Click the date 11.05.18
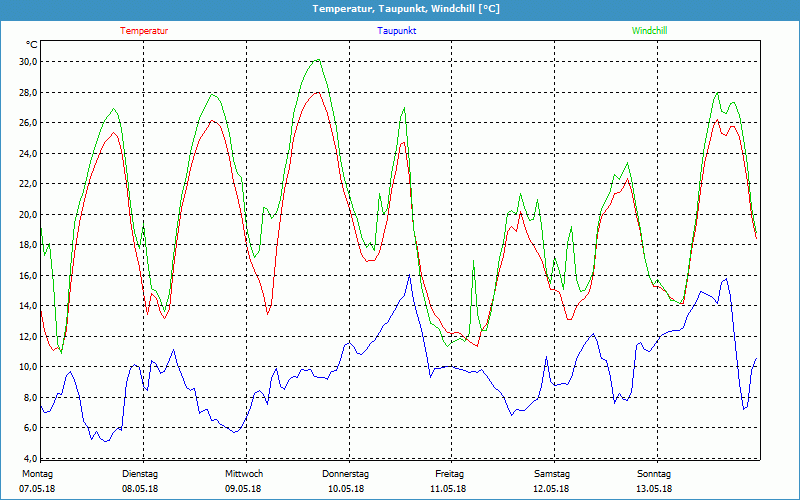Viewport: 800px width, 500px height. (x=448, y=489)
